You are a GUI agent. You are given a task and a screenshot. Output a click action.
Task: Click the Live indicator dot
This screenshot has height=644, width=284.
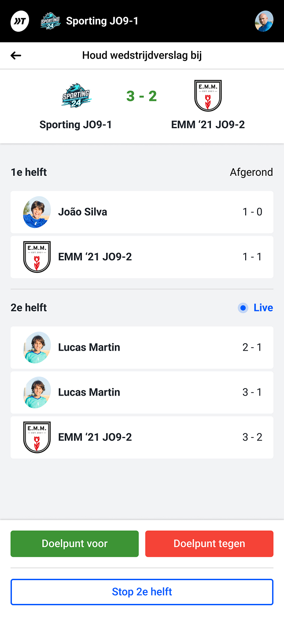[243, 308]
